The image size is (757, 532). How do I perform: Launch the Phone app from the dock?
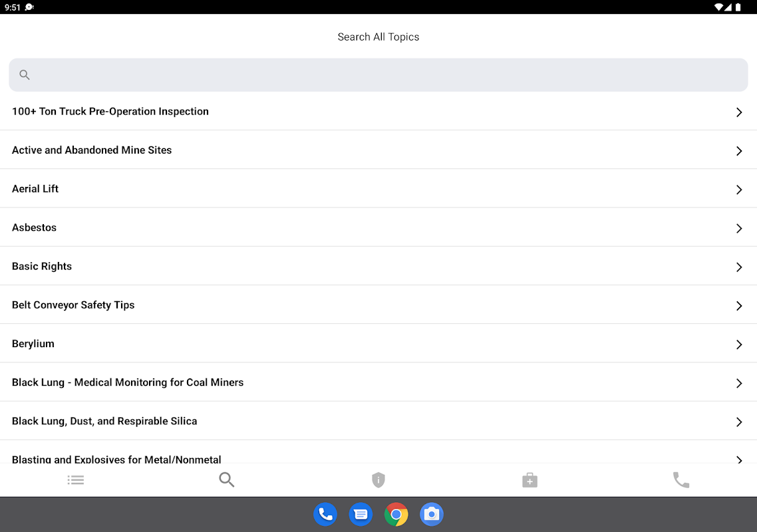coord(325,515)
